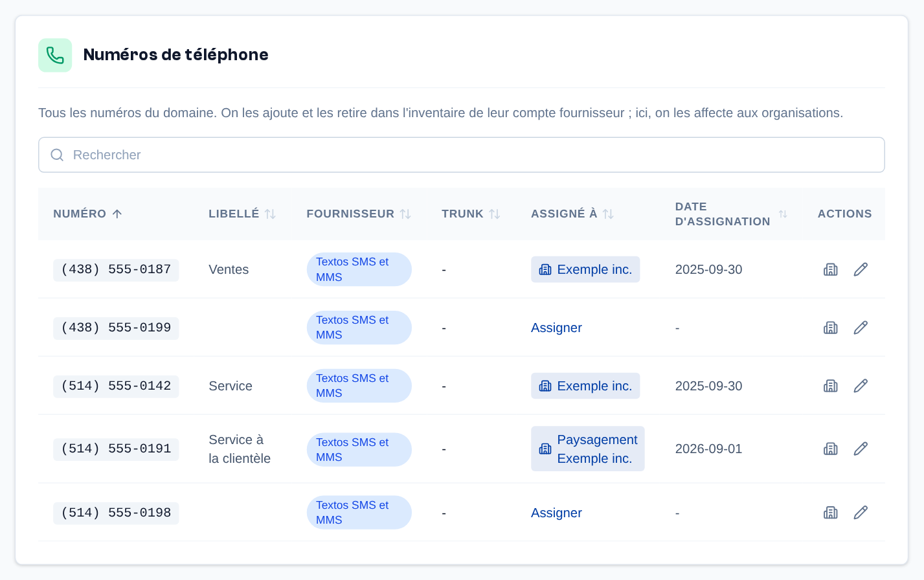Click the organization icon in row (438) 555-0187
Image resolution: width=924 pixels, height=580 pixels.
831,269
